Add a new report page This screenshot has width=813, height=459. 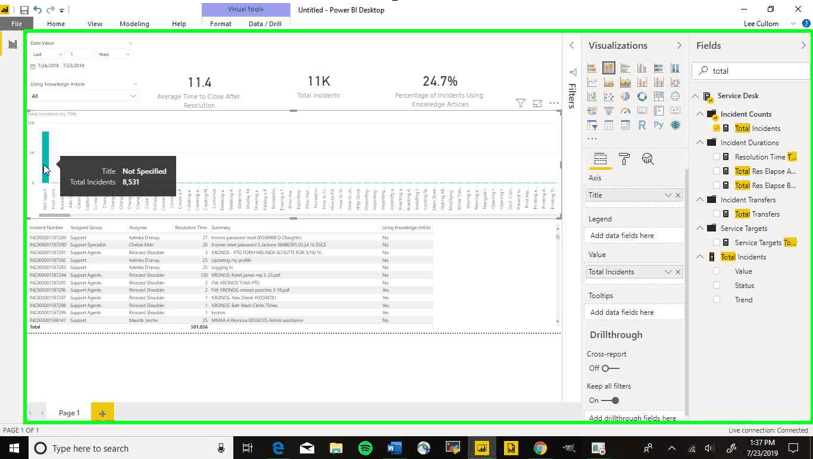pyautogui.click(x=102, y=413)
